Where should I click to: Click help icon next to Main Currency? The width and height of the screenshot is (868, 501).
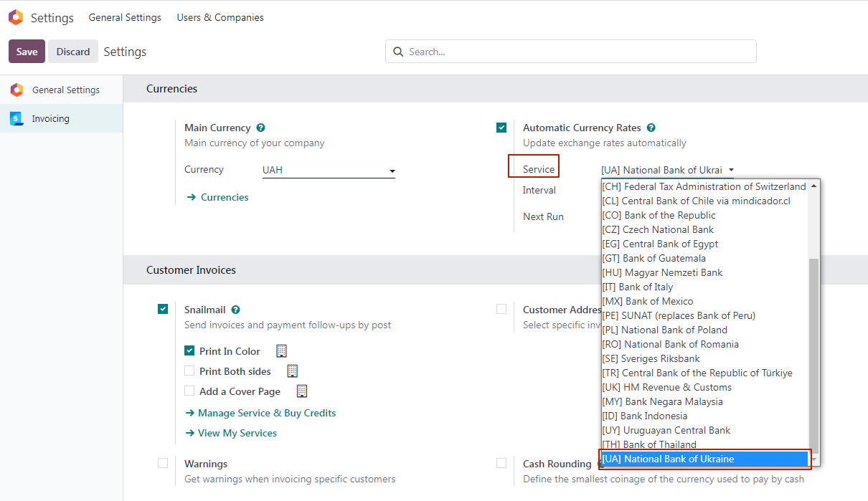pyautogui.click(x=260, y=128)
